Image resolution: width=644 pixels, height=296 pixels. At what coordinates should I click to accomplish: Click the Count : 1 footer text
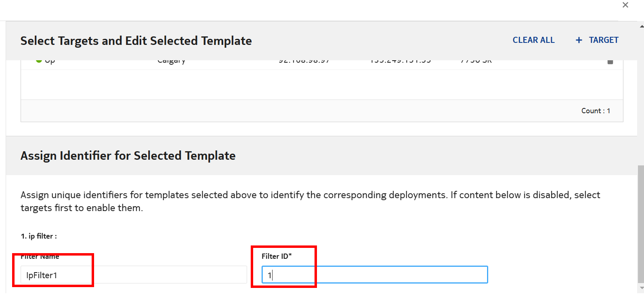pos(596,111)
